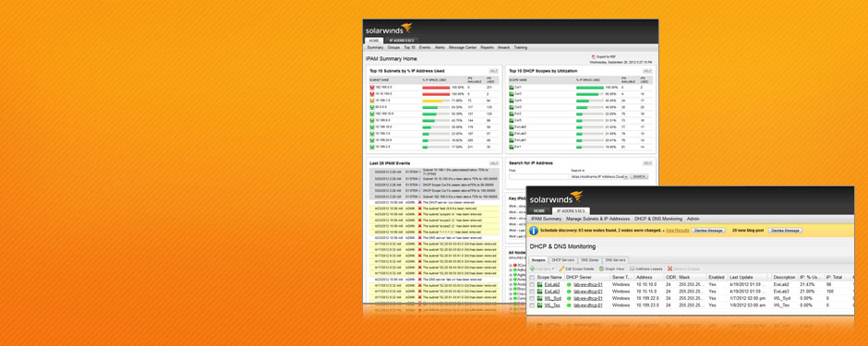Click the green Add New plus icon
Viewport: 868px width, 346px height.
tap(533, 268)
